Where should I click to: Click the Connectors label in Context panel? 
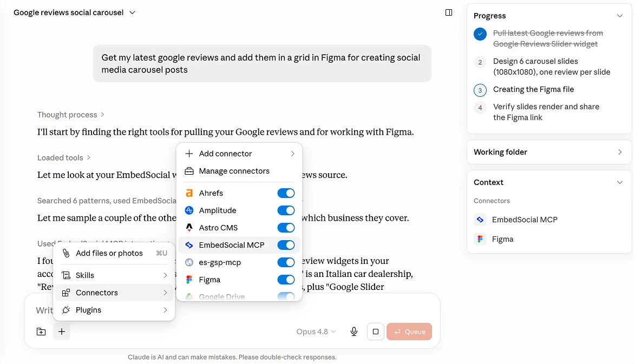pyautogui.click(x=492, y=201)
